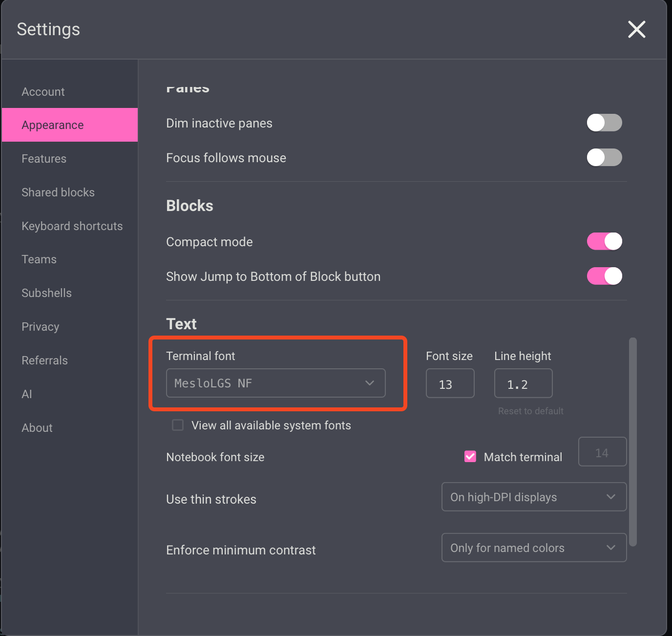Select Shared blocks in sidebar
Viewport: 672px width, 636px height.
click(x=58, y=192)
